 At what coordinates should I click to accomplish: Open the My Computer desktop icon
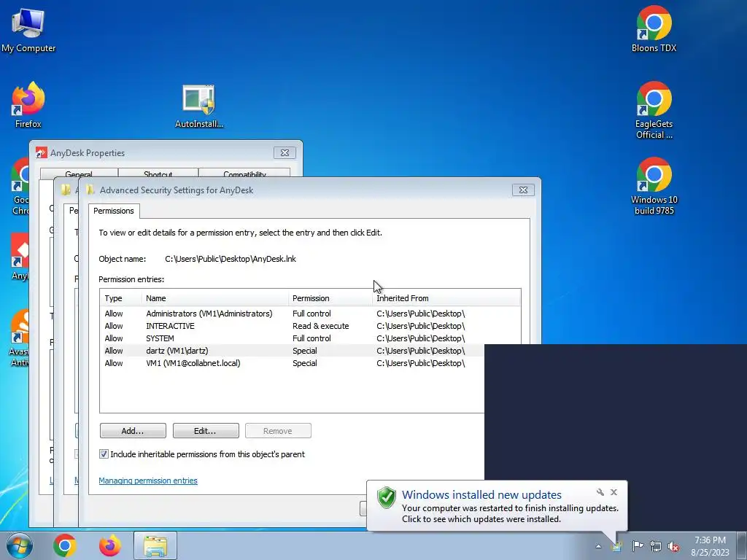tap(28, 29)
